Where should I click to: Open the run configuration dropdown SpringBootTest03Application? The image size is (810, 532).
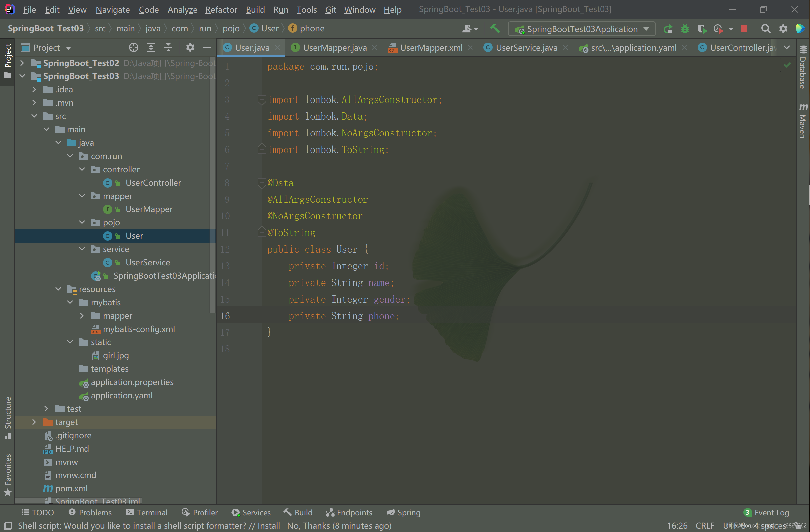tap(582, 29)
